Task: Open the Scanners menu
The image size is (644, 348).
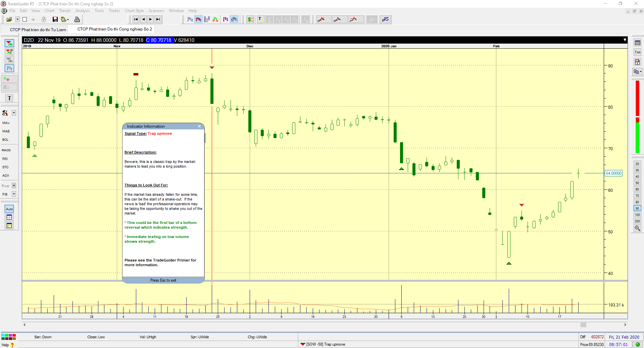Action: click(x=156, y=11)
